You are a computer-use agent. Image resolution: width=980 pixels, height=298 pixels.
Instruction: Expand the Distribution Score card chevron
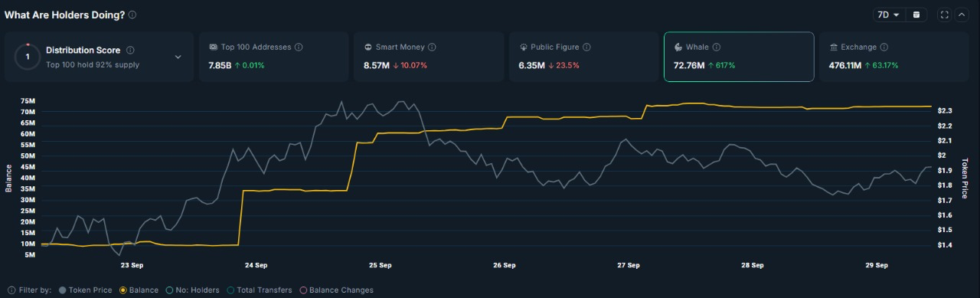(x=178, y=57)
